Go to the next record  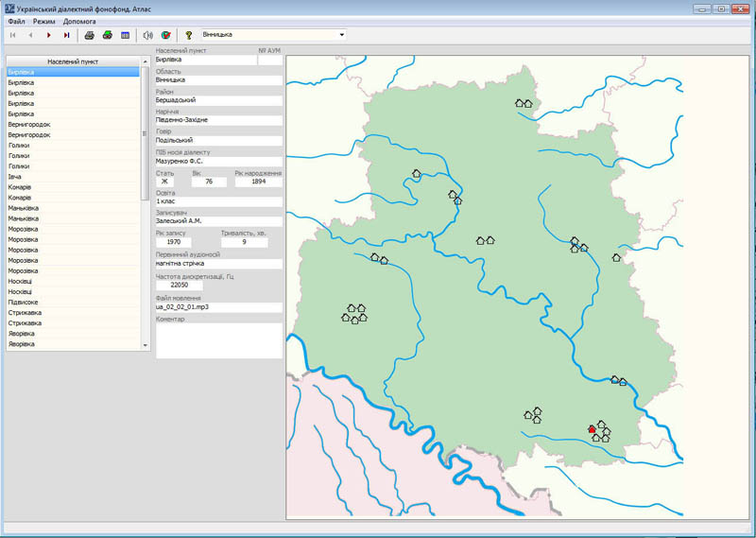[49, 35]
